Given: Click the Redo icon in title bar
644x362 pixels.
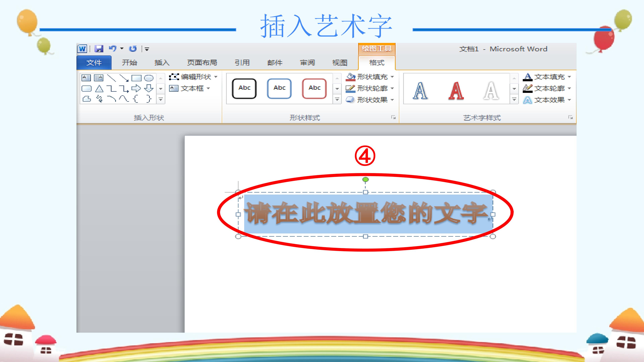Looking at the screenshot, I should [133, 49].
